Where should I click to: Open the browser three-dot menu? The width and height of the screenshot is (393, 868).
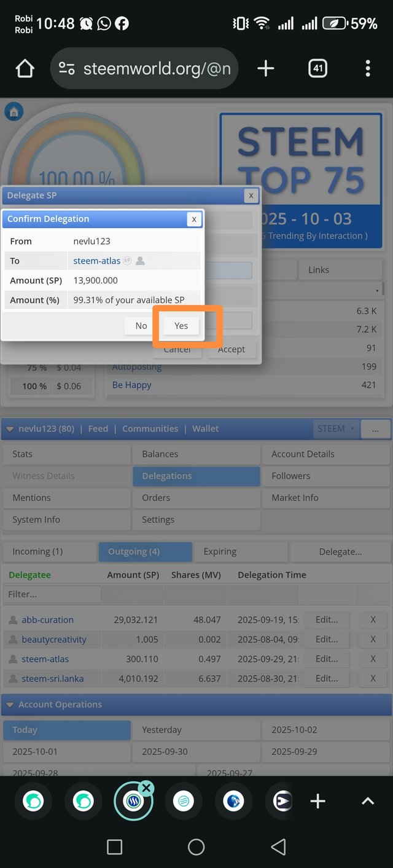pos(368,69)
